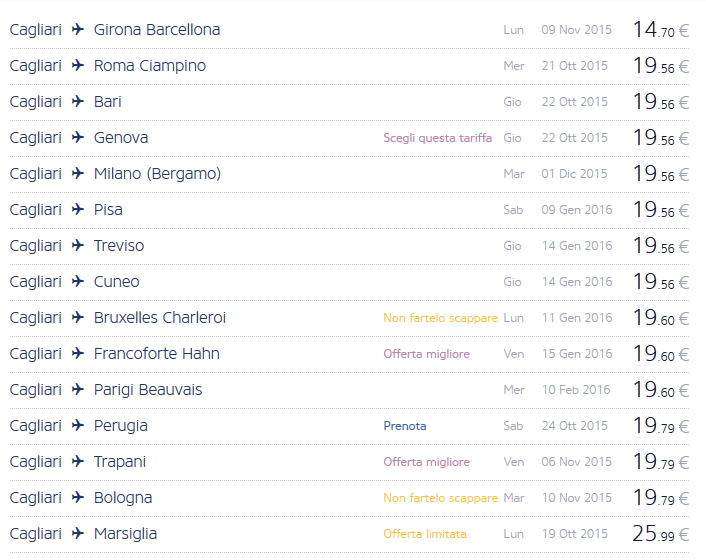Click the plane icon beside Roma Ciampino

click(x=78, y=66)
